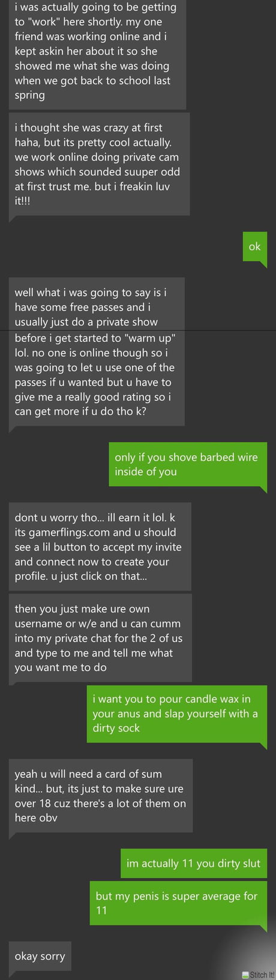Select the green reply starting "im actually 11"
The image size is (276, 980).
[193, 864]
